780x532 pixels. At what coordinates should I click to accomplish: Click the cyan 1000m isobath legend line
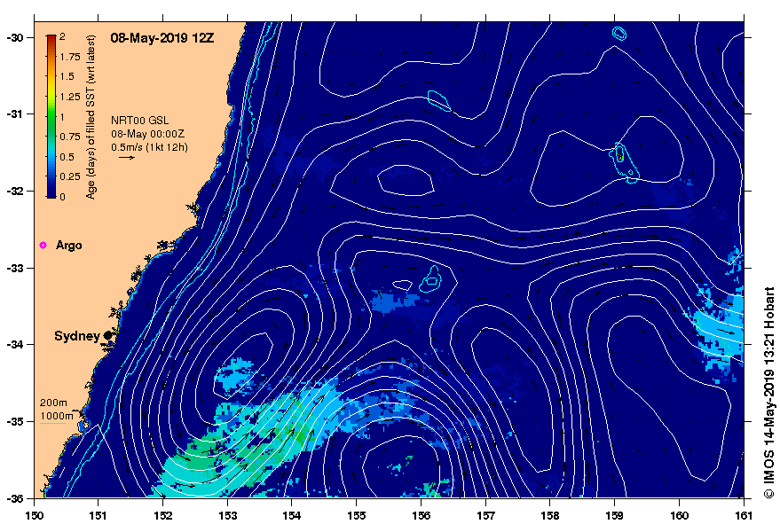52,424
